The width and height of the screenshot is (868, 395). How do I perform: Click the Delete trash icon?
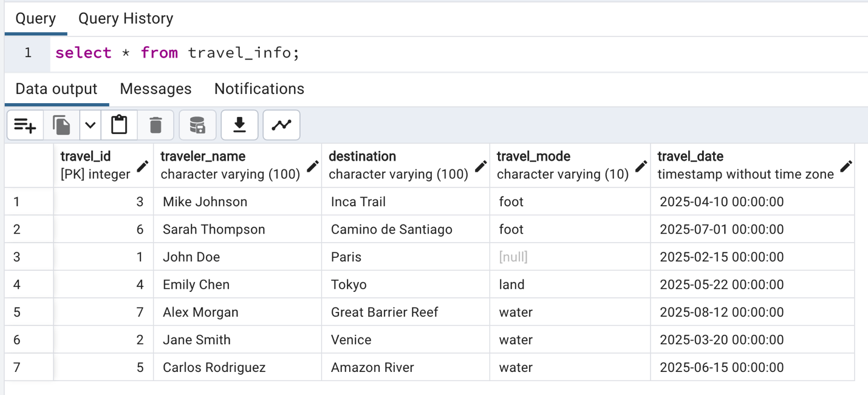[155, 125]
